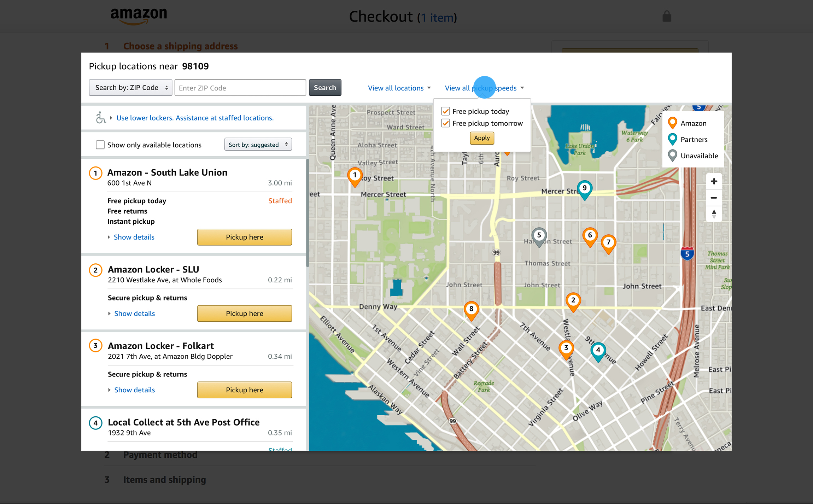Zoom in on the map
The width and height of the screenshot is (813, 504).
[714, 182]
